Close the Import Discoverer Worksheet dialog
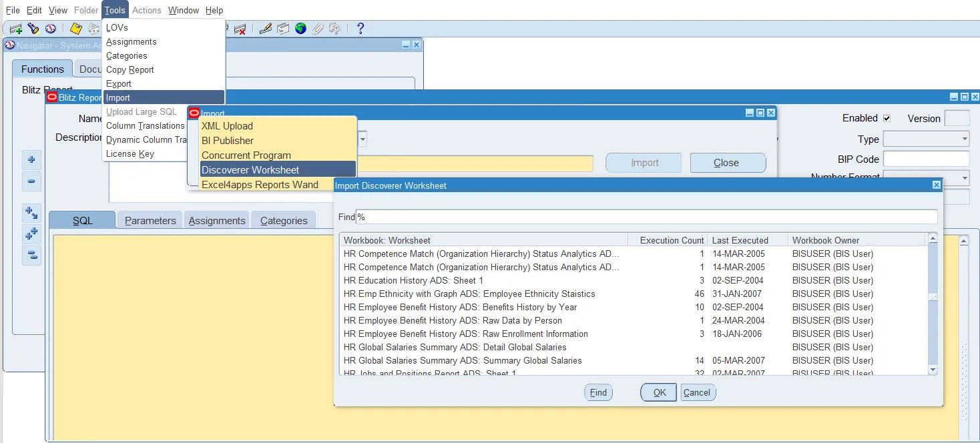980x443 pixels. [x=936, y=185]
